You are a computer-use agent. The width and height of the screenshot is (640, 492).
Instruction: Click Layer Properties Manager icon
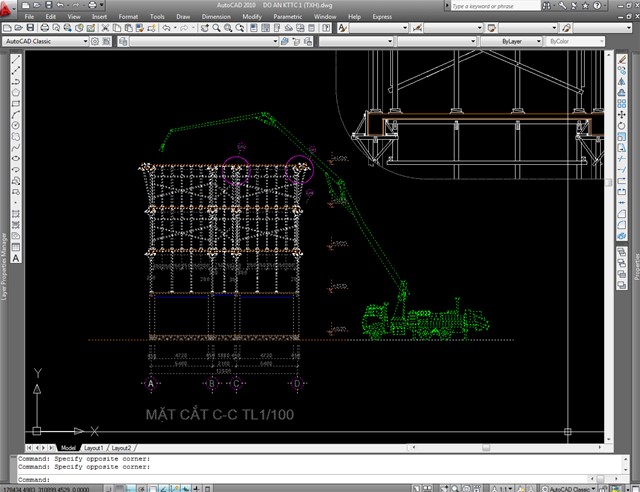[x=123, y=41]
